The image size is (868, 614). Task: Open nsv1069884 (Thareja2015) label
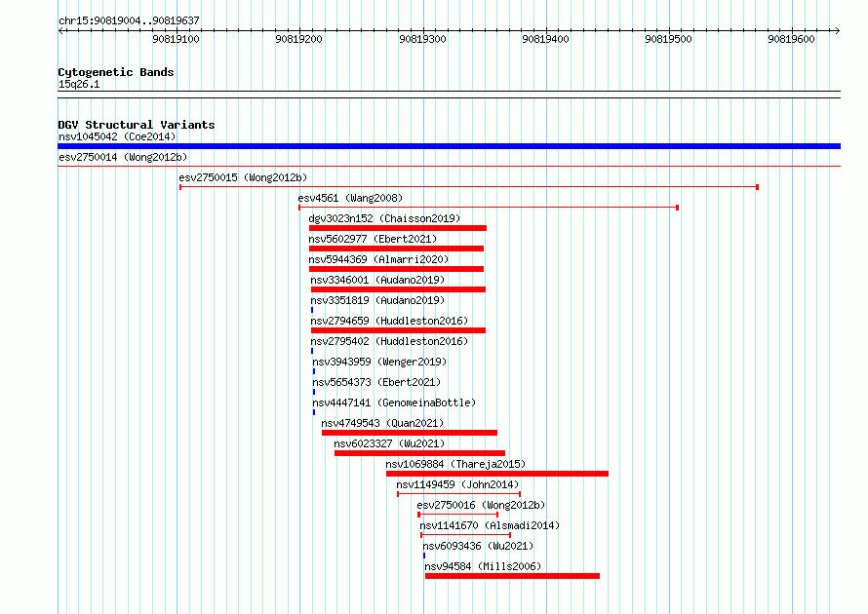pyautogui.click(x=455, y=464)
